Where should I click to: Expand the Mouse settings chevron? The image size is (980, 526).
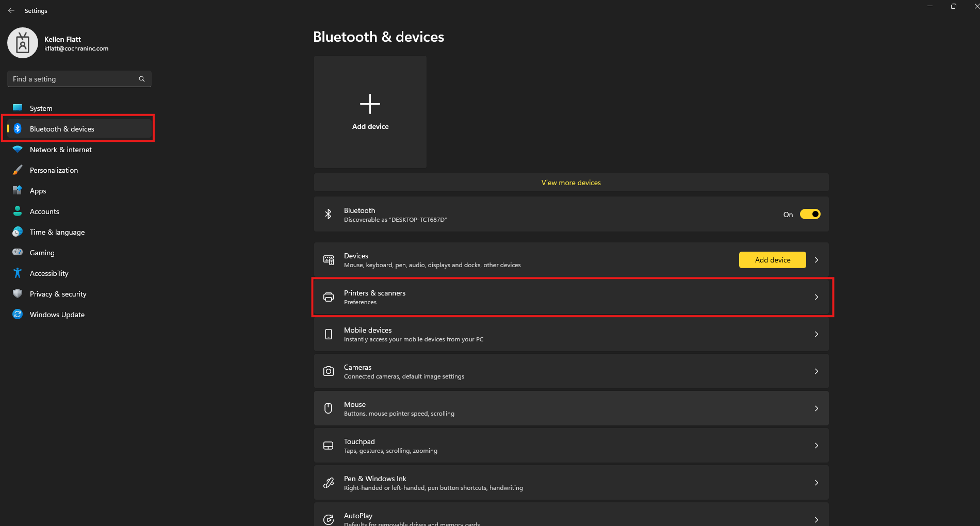(x=816, y=408)
